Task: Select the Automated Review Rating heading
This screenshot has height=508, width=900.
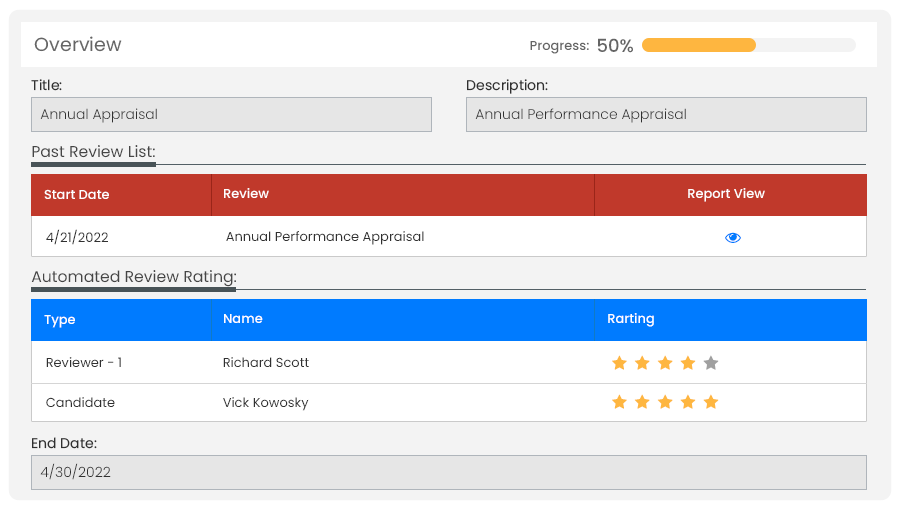Action: click(x=134, y=277)
